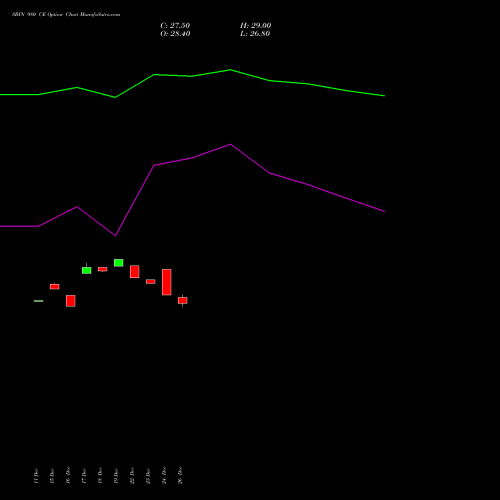Click the chart title text at top left

click(66, 15)
